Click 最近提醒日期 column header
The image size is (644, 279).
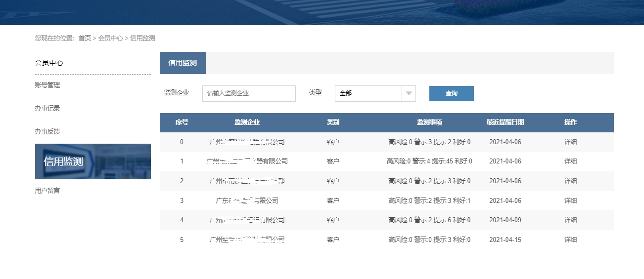pos(505,122)
